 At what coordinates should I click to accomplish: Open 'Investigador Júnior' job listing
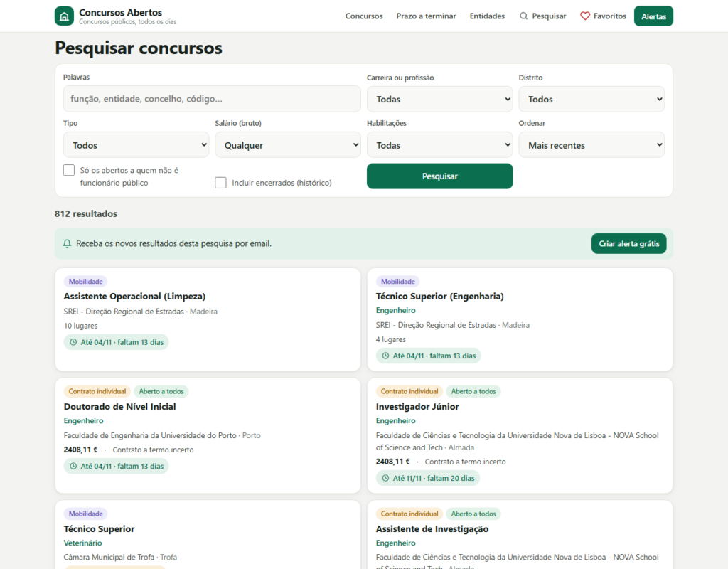tap(417, 406)
